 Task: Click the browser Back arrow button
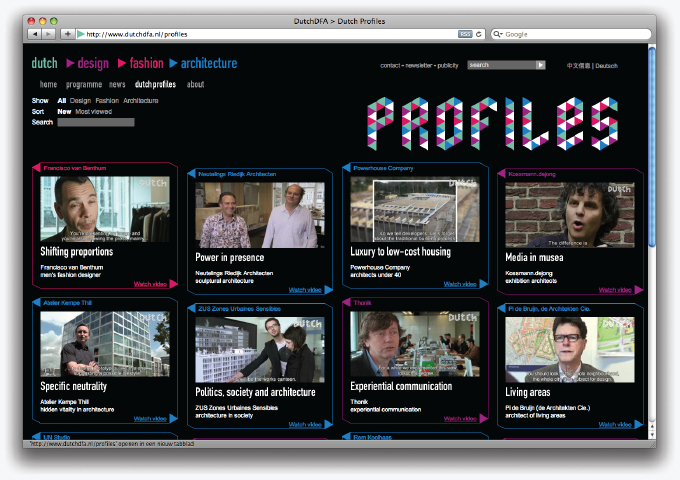point(35,34)
